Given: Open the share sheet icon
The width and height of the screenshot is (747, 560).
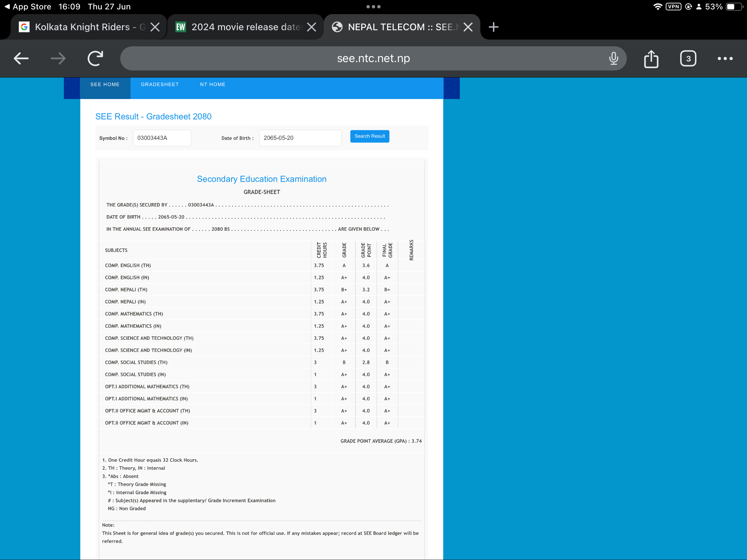Looking at the screenshot, I should 651,59.
